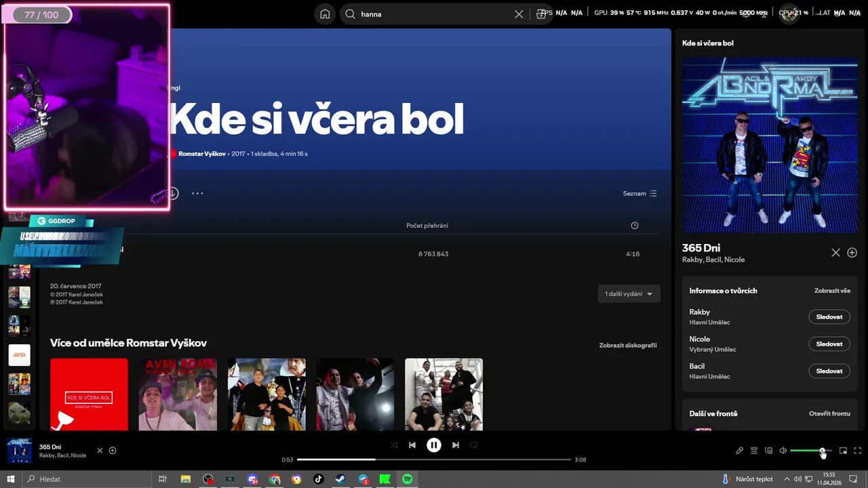The width and height of the screenshot is (868, 488).
Task: Open the Seznam view mode dropdown
Action: click(x=639, y=193)
